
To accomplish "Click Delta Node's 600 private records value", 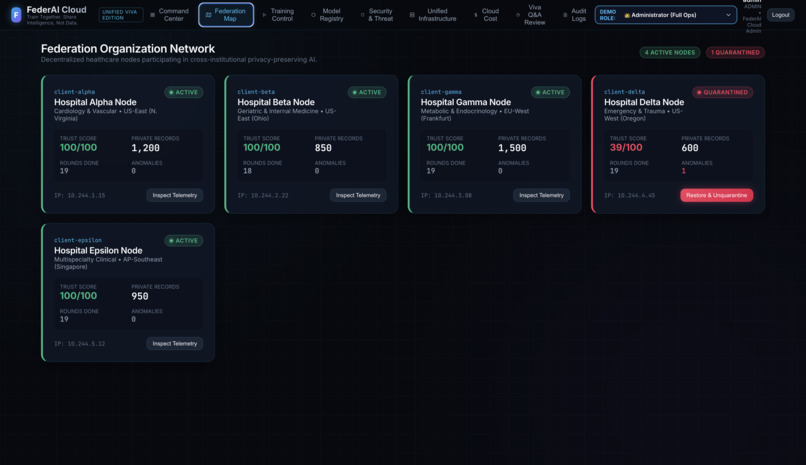I will pyautogui.click(x=690, y=148).
